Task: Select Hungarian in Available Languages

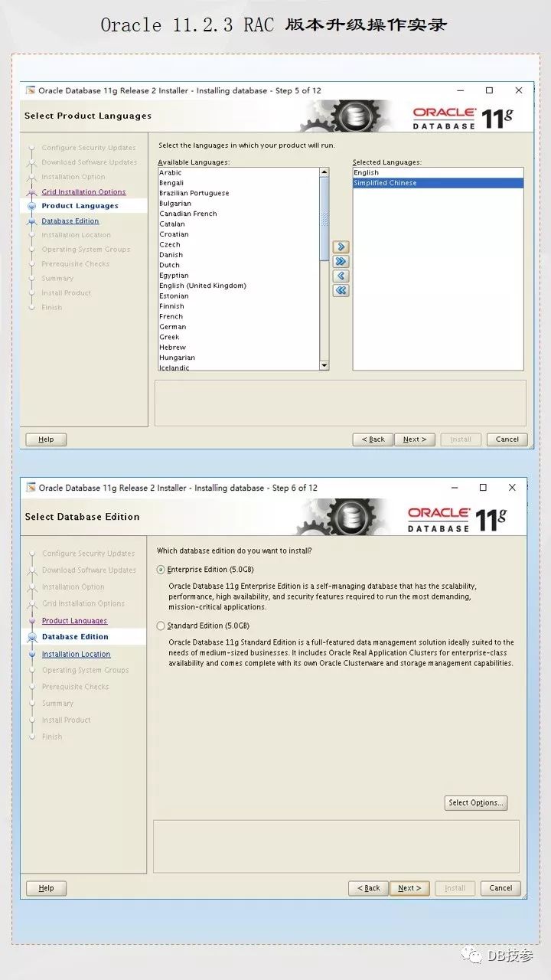Action: click(x=177, y=358)
